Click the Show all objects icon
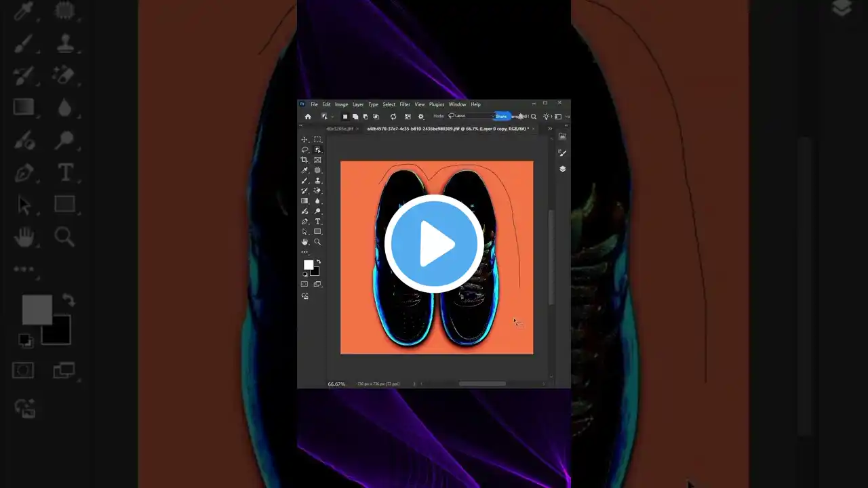 coord(408,117)
